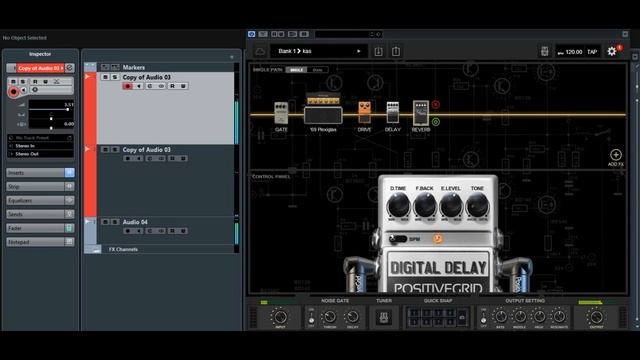The image size is (640, 360).
Task: Click first Quick Snap slot in top row
Action: pyautogui.click(x=414, y=313)
